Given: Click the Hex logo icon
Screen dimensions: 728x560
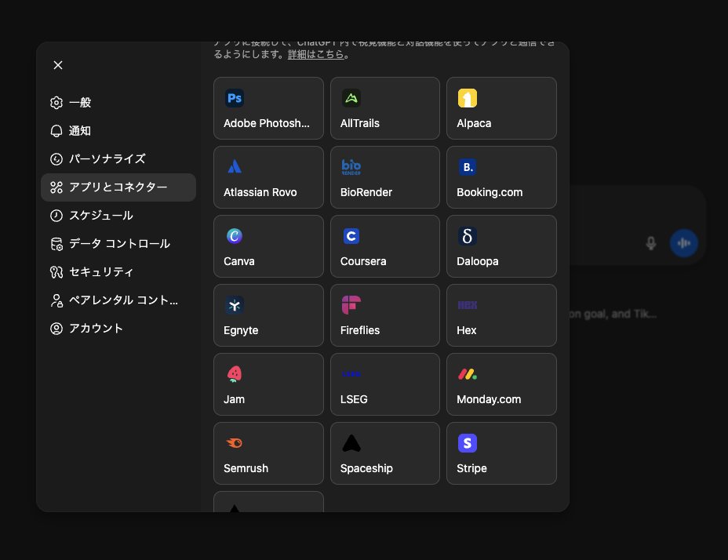Looking at the screenshot, I should (467, 305).
